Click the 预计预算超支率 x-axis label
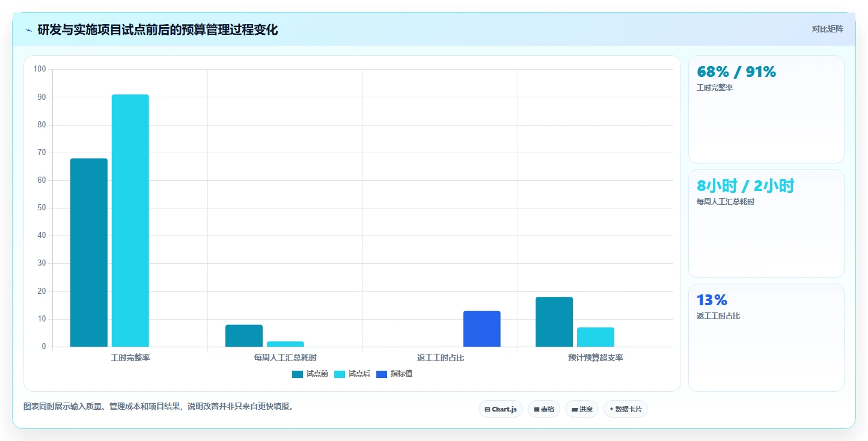Screen dimensions: 868x441 pos(596,357)
